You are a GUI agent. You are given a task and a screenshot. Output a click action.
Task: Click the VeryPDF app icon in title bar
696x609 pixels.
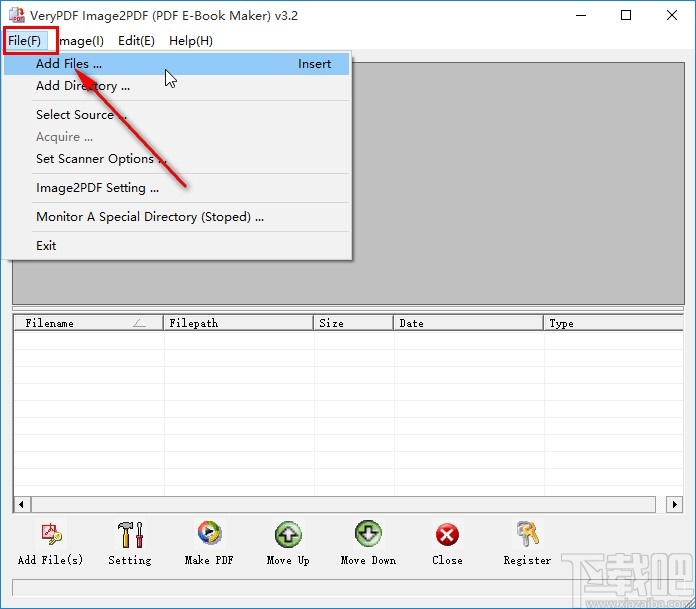click(16, 15)
